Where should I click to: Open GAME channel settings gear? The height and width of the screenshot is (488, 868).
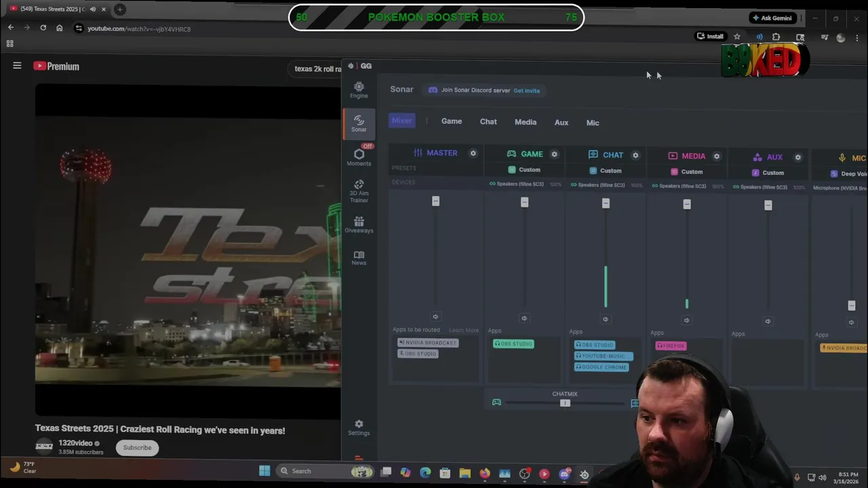554,155
